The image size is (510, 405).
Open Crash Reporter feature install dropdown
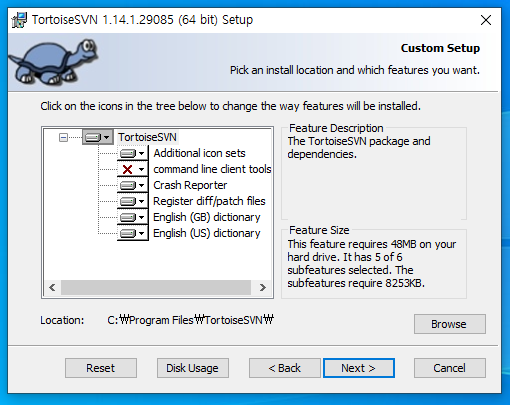tap(133, 185)
